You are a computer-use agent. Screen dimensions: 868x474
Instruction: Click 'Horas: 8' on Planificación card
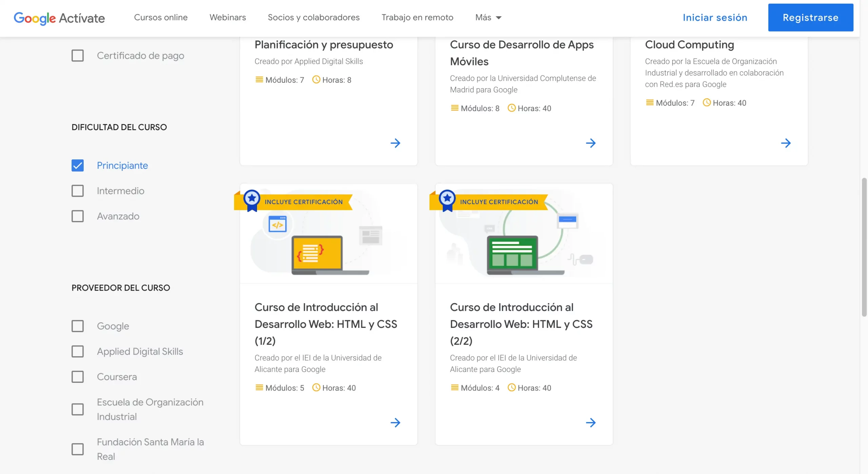coord(337,80)
